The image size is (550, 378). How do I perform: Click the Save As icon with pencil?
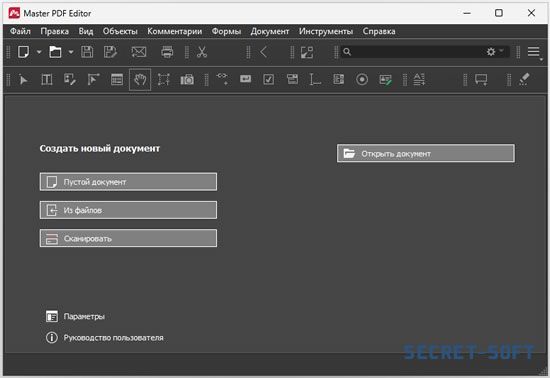(x=110, y=52)
